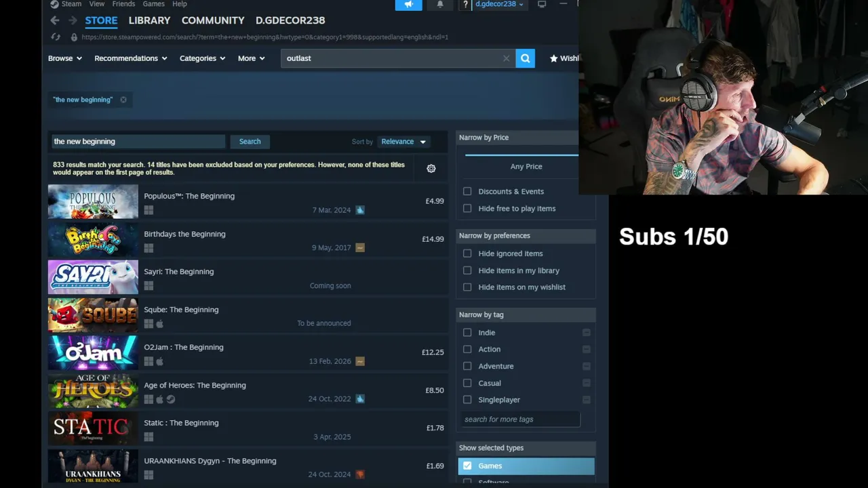Switch to the LIBRARY tab
Screen dimensions: 868x488
[149, 20]
